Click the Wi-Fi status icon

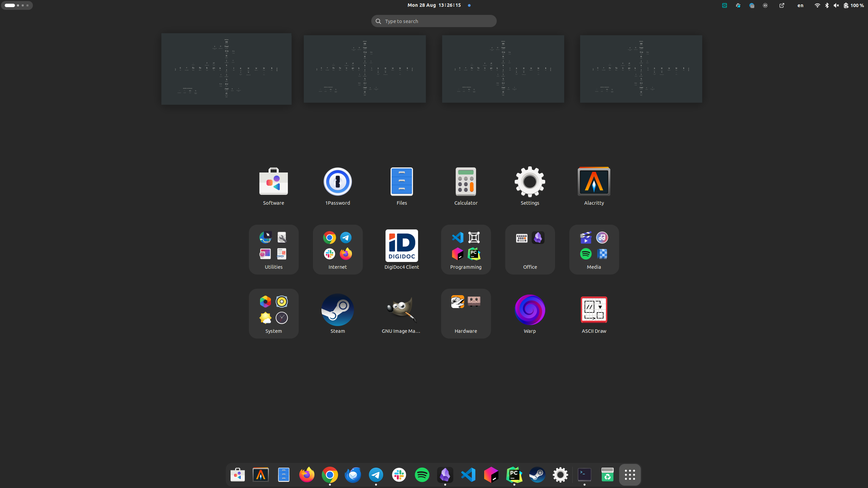pos(817,5)
